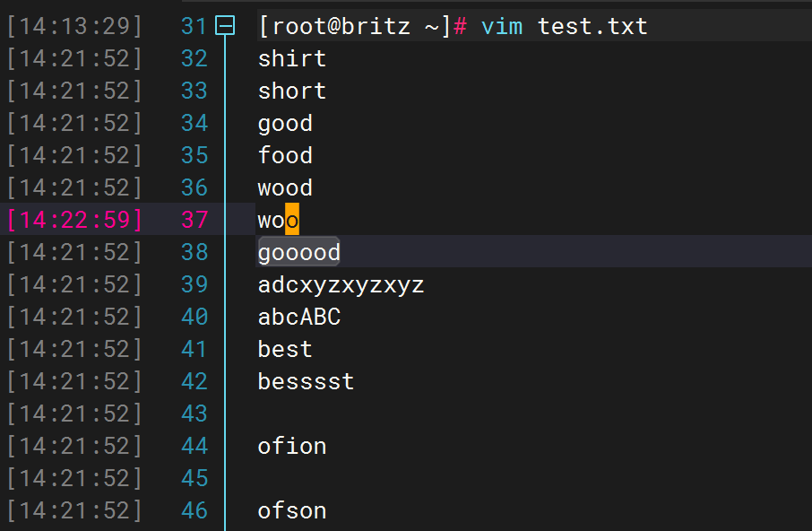Click line number 38
Image resolution: width=812 pixels, height=531 pixels.
[194, 252]
